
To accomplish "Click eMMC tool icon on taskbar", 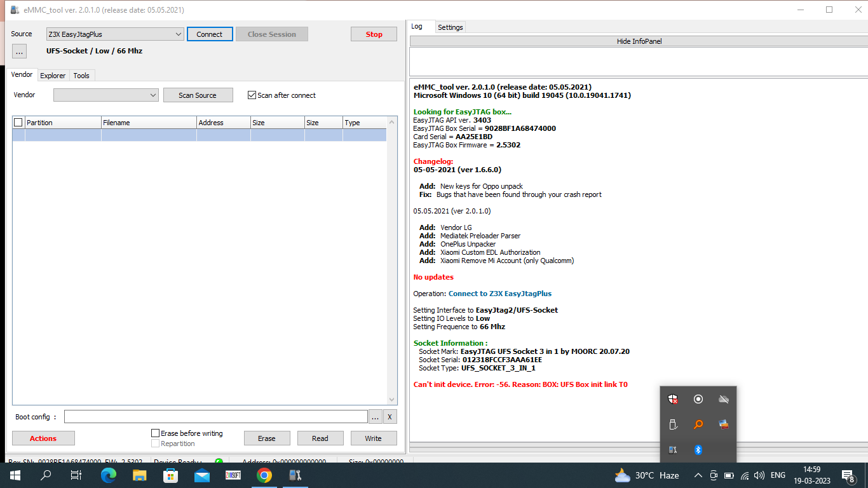I will pos(295,475).
